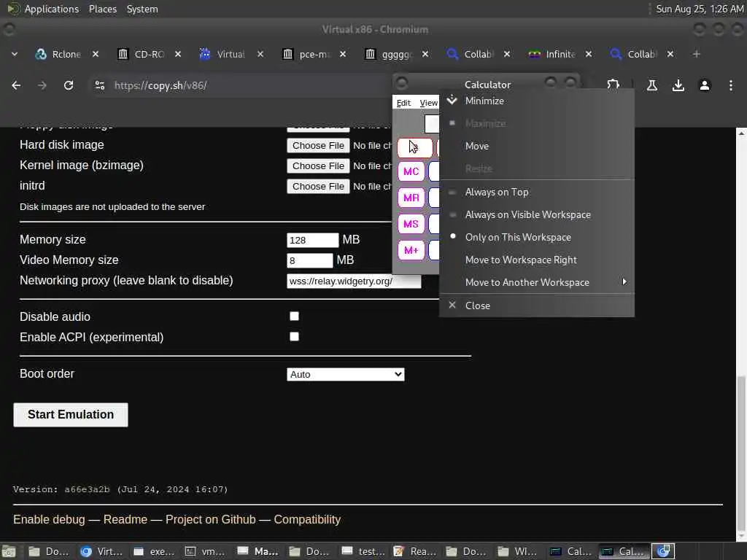Open the Chromium extensions puzzle icon
747x560 pixels.
click(x=613, y=85)
